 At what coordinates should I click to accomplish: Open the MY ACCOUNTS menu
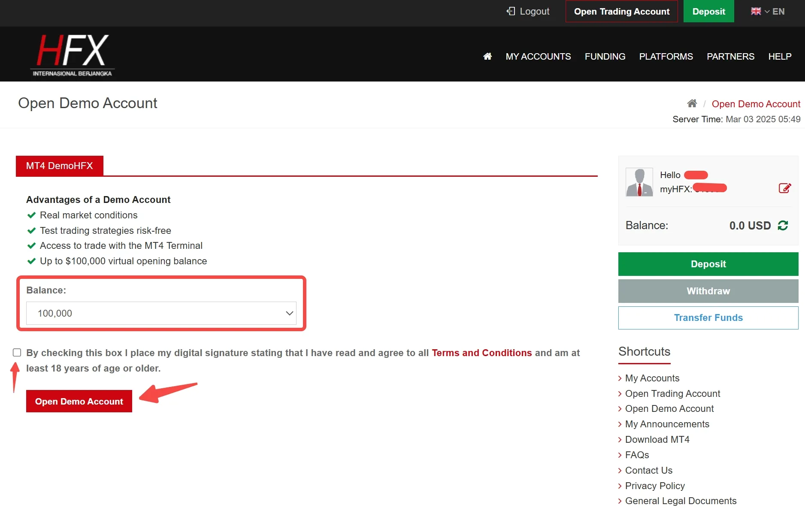coord(538,56)
